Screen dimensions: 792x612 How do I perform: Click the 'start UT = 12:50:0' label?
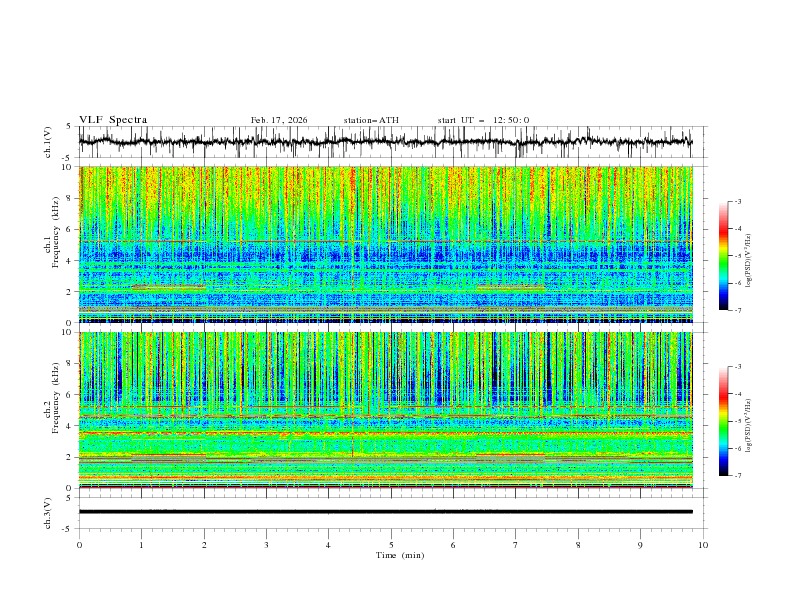pos(483,120)
